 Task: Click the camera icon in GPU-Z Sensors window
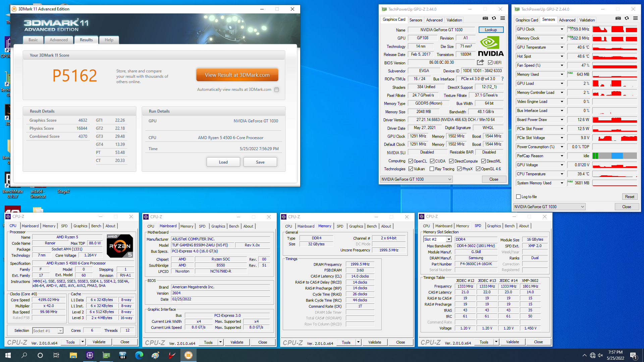tap(618, 18)
